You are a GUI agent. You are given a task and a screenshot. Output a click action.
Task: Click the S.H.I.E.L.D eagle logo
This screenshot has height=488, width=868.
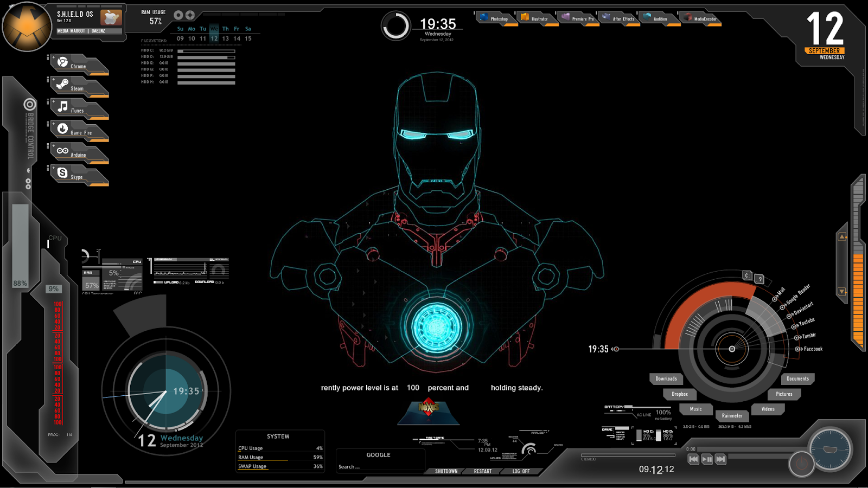(x=27, y=27)
